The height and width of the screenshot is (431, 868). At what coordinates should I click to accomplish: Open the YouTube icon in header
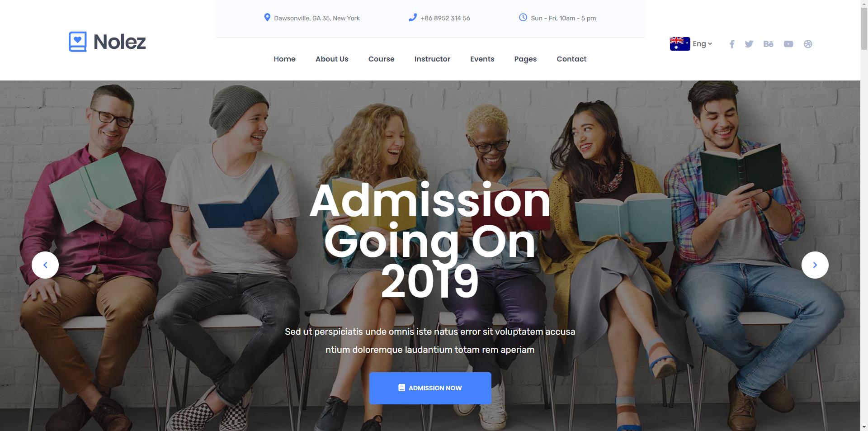point(788,44)
